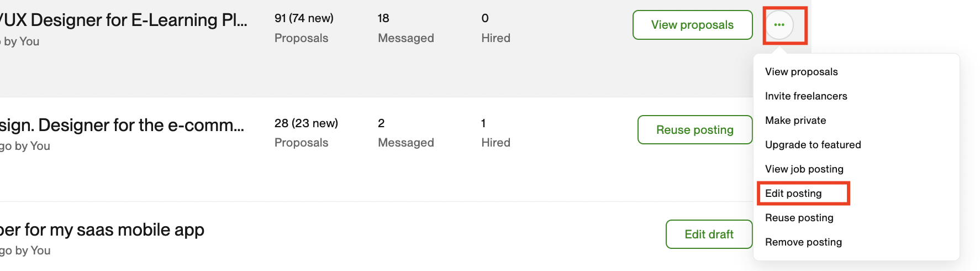Choose Edit posting from the menu
This screenshot has width=980, height=271.
point(793,194)
